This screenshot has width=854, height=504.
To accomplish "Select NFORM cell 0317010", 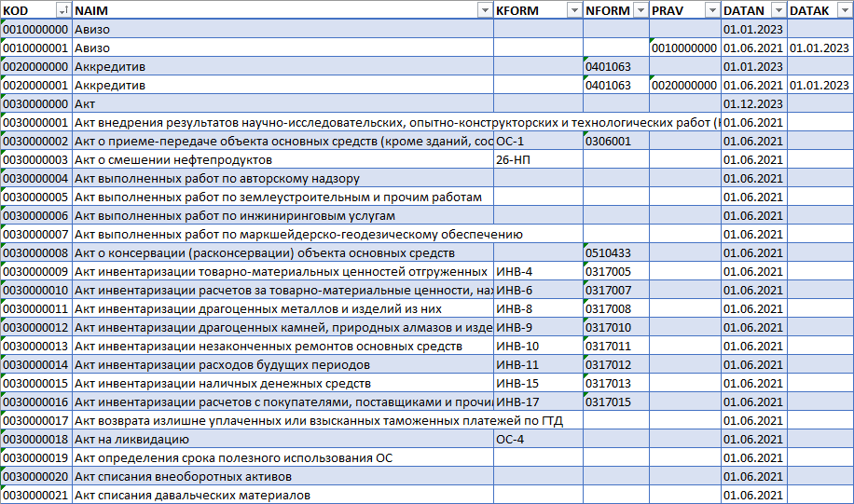I will click(616, 328).
